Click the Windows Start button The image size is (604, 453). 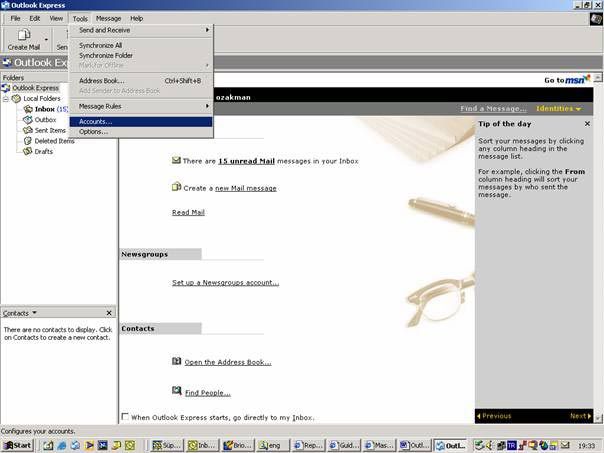coord(17,446)
